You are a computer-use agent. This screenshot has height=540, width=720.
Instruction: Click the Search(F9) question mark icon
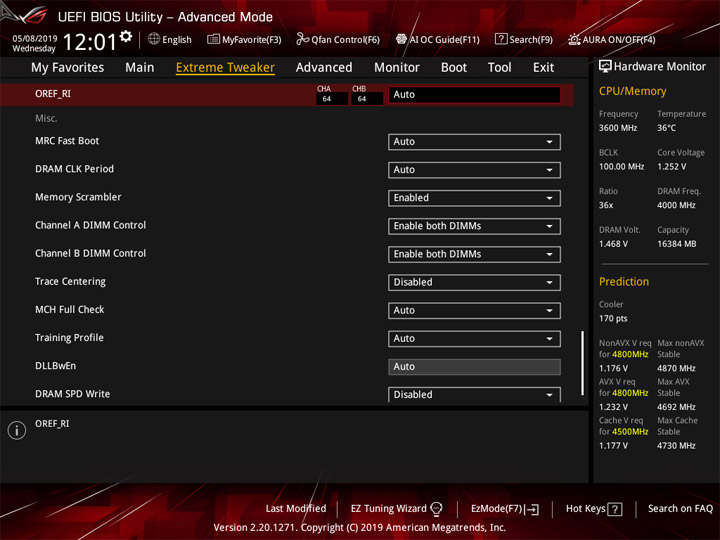click(501, 39)
